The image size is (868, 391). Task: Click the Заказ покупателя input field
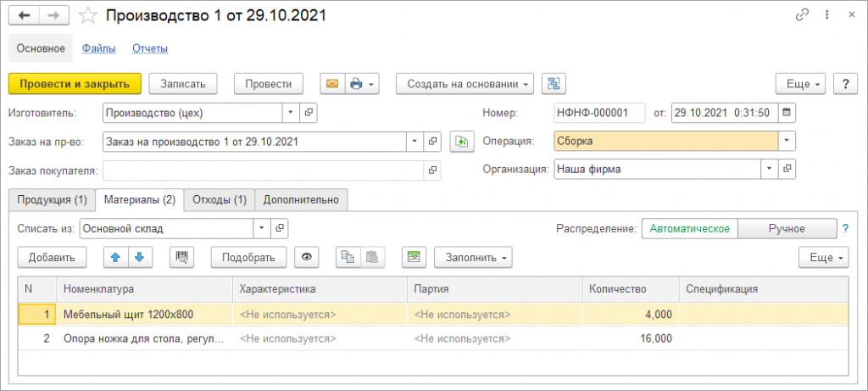(x=262, y=170)
